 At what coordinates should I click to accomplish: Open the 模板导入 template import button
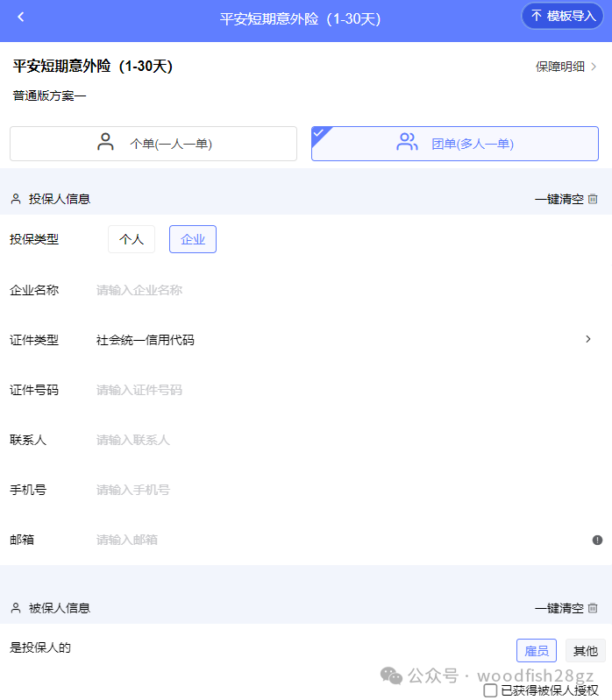tap(562, 16)
